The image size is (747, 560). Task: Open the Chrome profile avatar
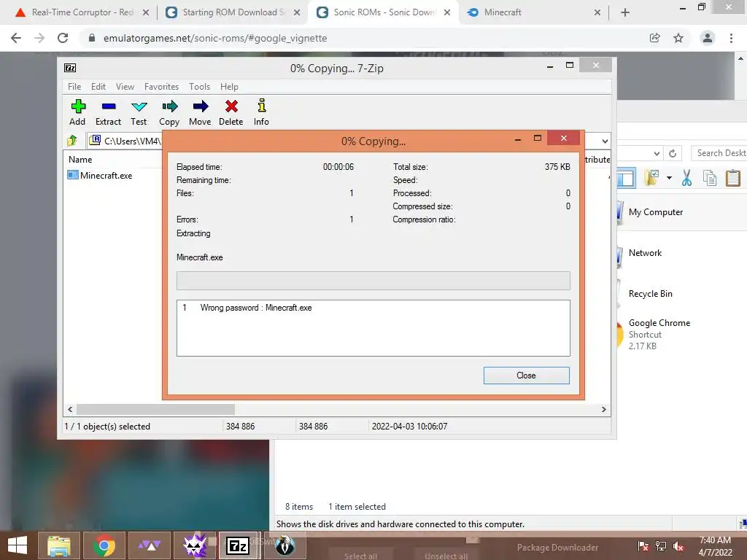tap(708, 38)
